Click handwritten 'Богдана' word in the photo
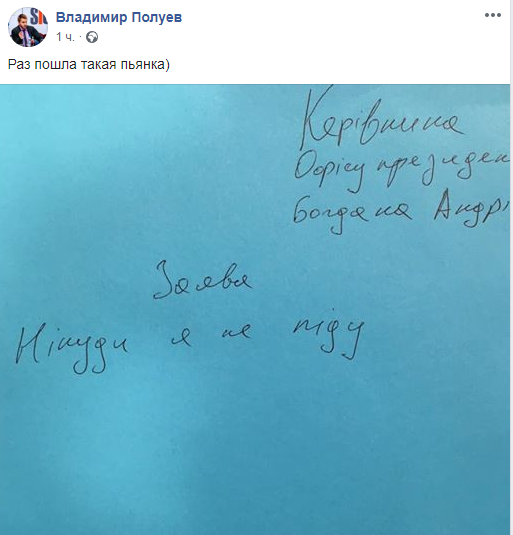Screen dimensions: 513x535 click(352, 214)
